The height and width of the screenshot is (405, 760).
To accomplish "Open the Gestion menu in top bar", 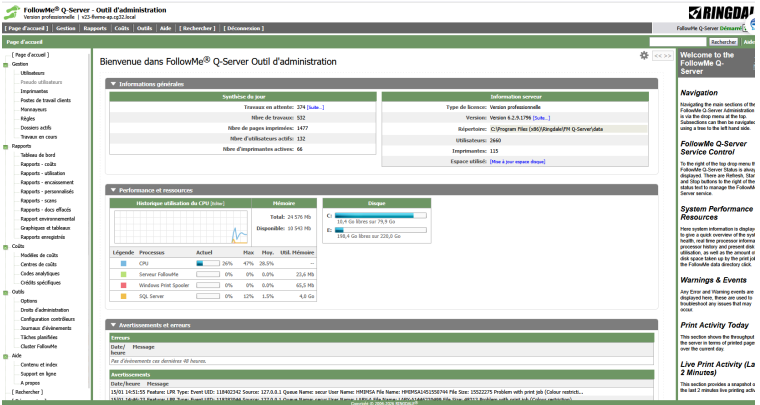I will [x=65, y=28].
